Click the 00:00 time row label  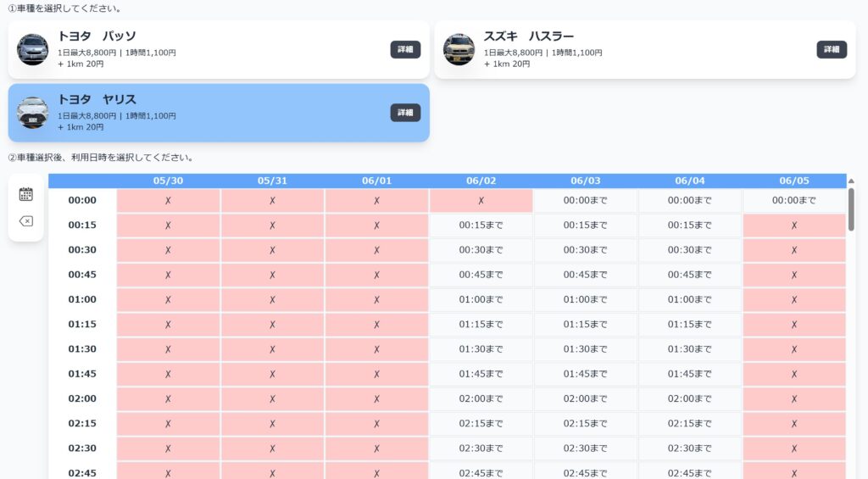click(x=82, y=200)
